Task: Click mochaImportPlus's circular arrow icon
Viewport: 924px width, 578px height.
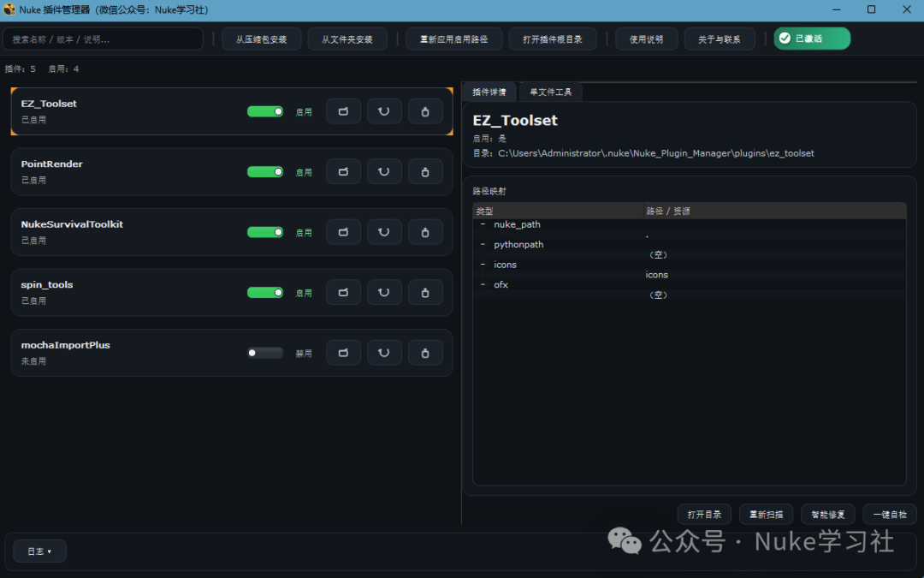Action: [384, 353]
